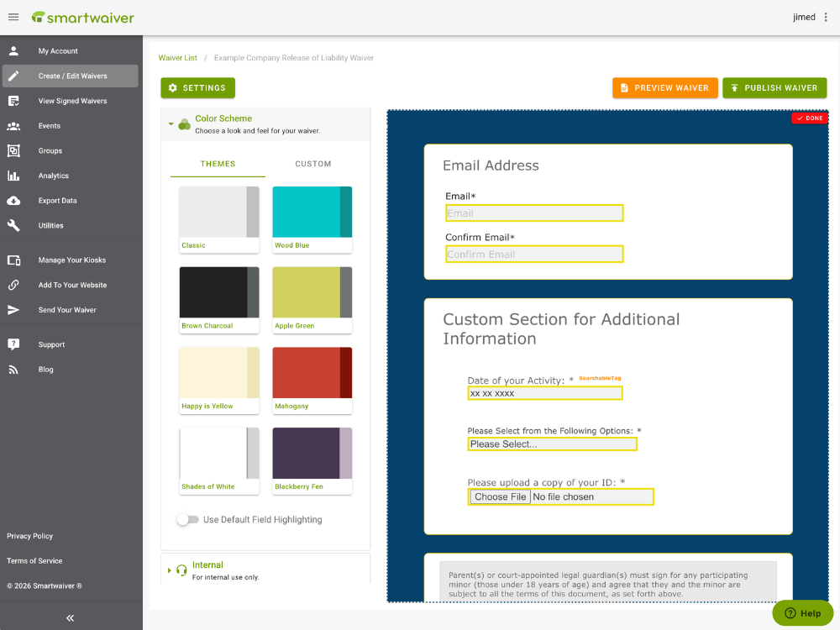Click the My Account person icon

[x=13, y=51]
